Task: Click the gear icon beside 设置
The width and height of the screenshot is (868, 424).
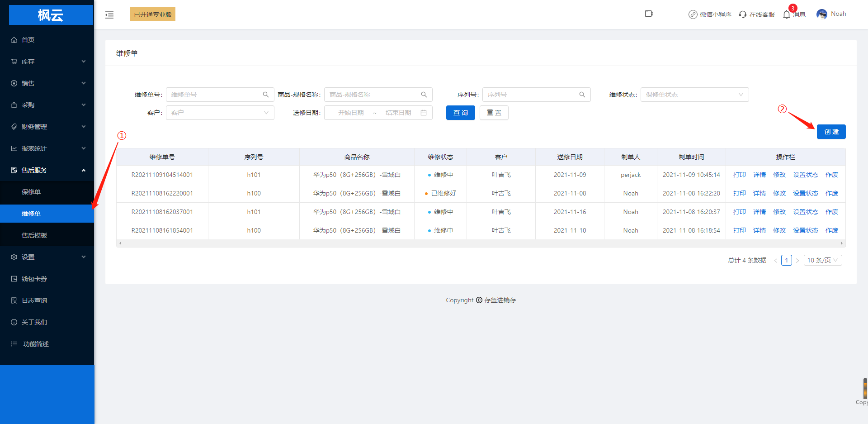Action: click(14, 257)
